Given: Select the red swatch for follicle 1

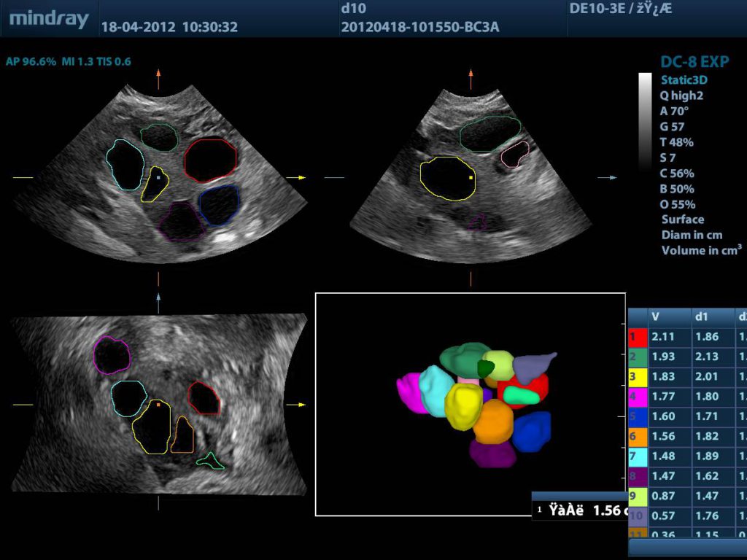Looking at the screenshot, I should (638, 337).
